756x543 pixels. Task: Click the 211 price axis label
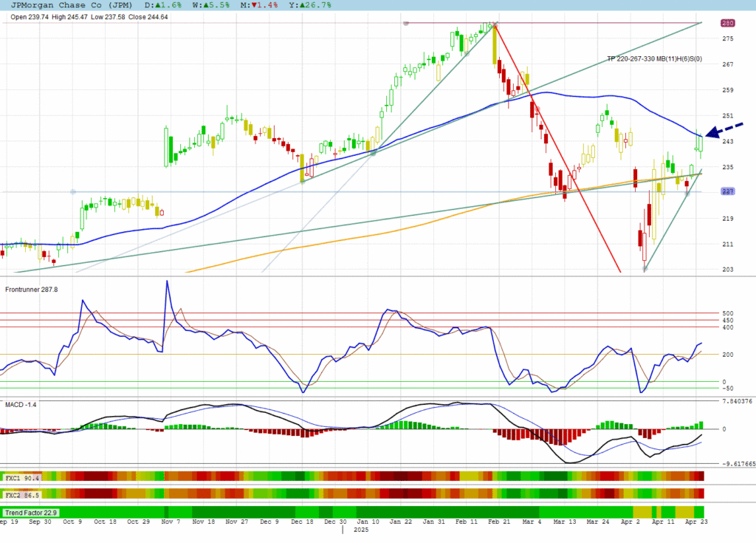pyautogui.click(x=727, y=245)
